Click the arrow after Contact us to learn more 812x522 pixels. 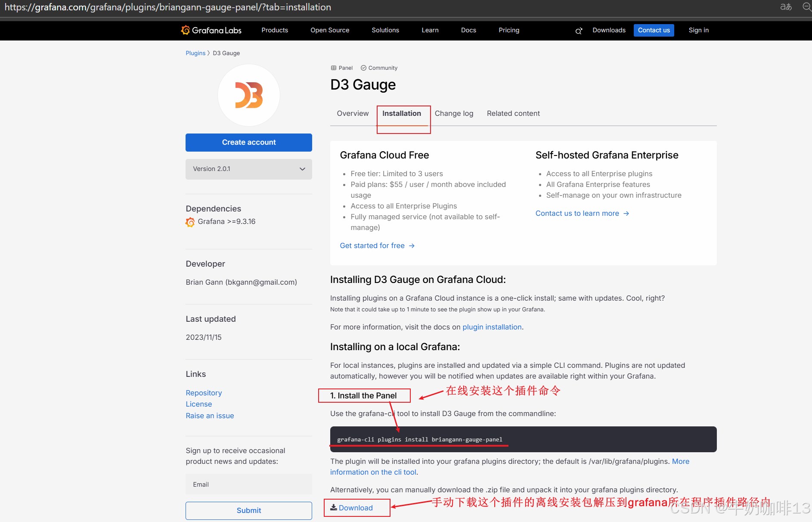click(x=626, y=213)
